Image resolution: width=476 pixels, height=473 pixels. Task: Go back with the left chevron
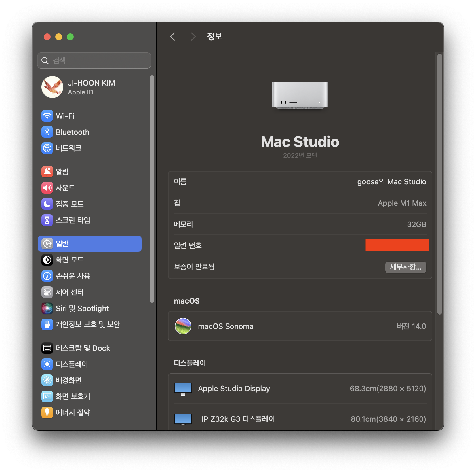(x=173, y=37)
